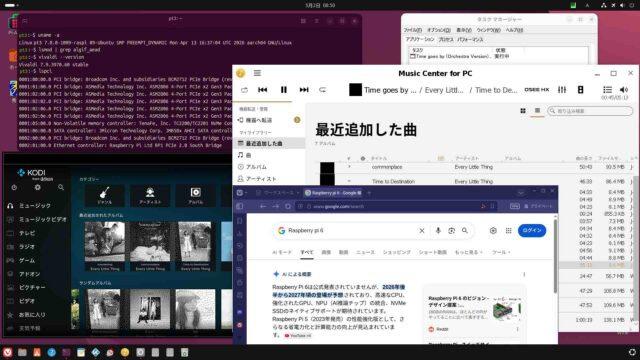Collapse the Time to Destination album row
Image resolution: width=640 pixels, height=360 pixels.
(349, 181)
